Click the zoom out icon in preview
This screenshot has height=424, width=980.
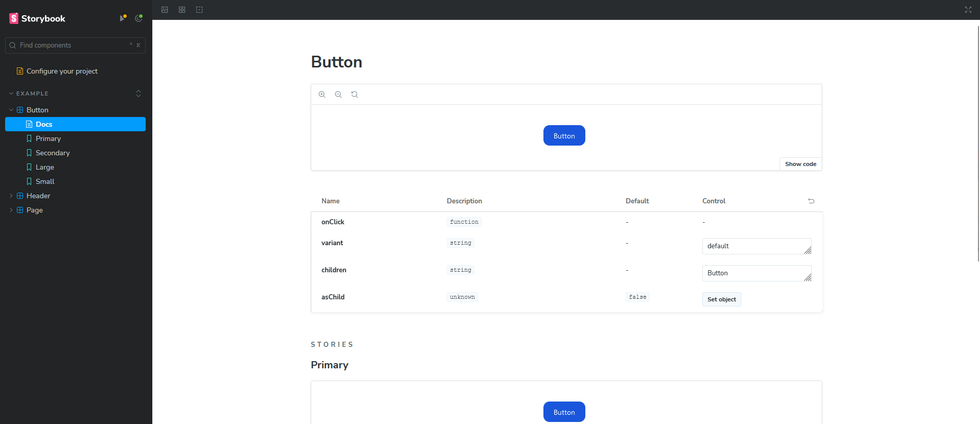coord(338,95)
